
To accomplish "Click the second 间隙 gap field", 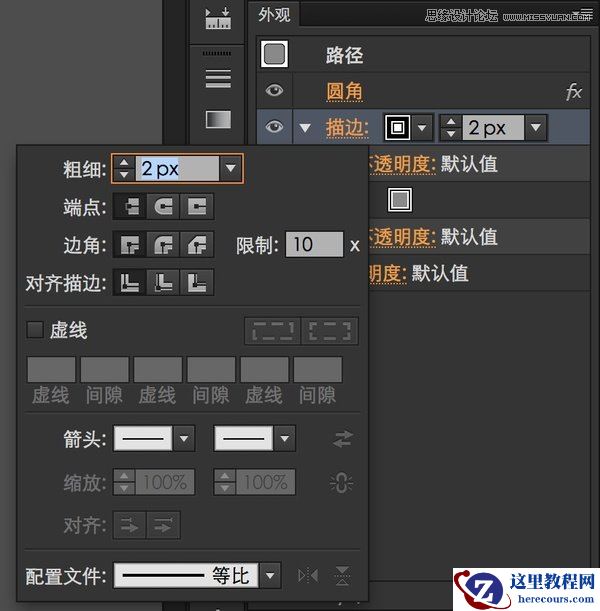I will tap(211, 369).
